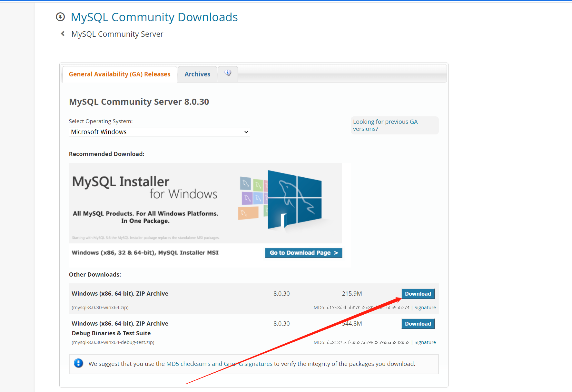The image size is (572, 392).
Task: Switch to the Archives tab
Action: (x=197, y=74)
